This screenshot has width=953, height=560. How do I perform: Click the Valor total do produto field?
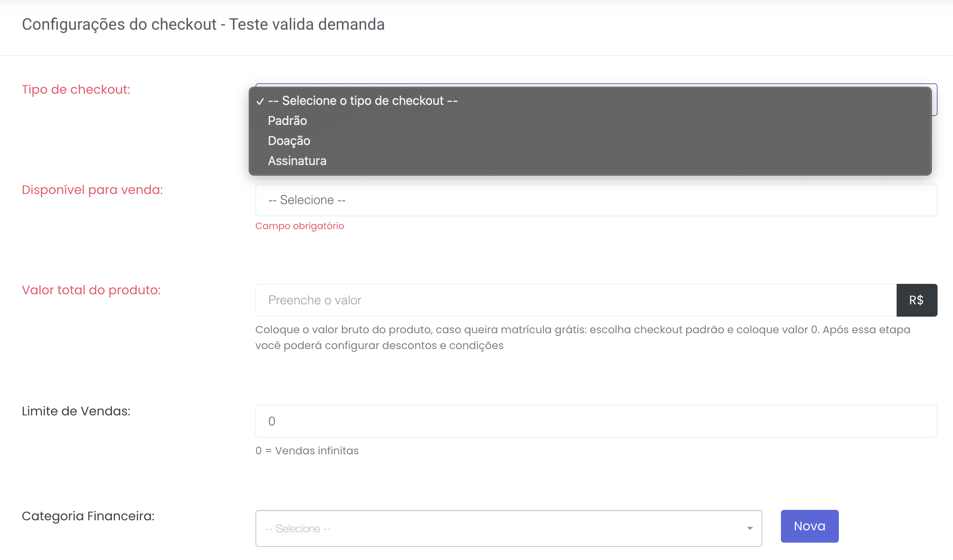pyautogui.click(x=575, y=300)
